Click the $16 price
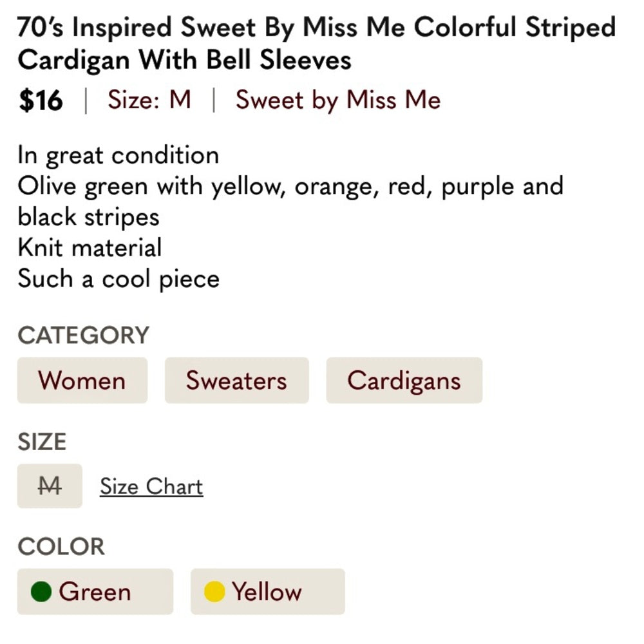This screenshot has width=644, height=644. pyautogui.click(x=41, y=100)
